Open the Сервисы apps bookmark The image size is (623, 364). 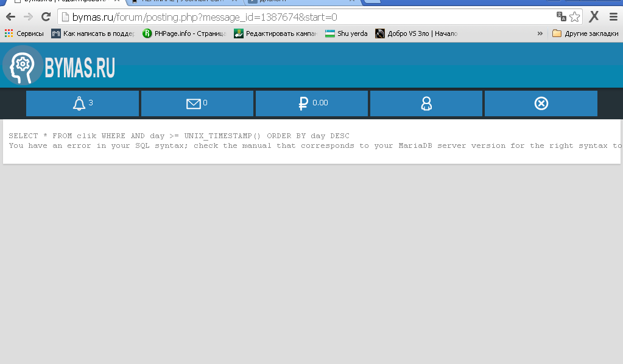pos(24,33)
